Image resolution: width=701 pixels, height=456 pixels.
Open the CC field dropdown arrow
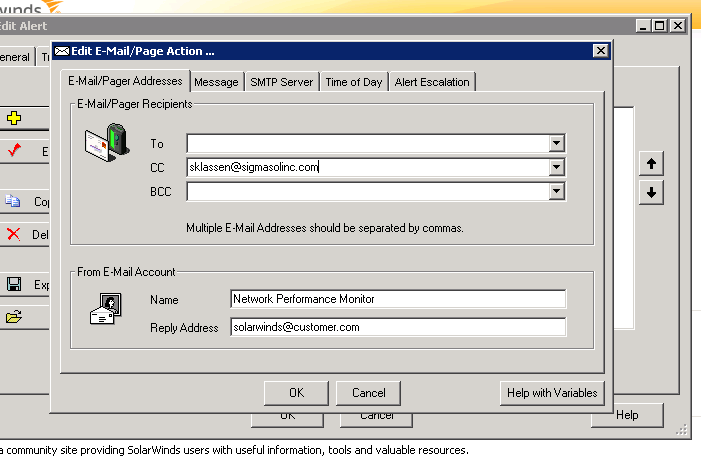(x=556, y=167)
